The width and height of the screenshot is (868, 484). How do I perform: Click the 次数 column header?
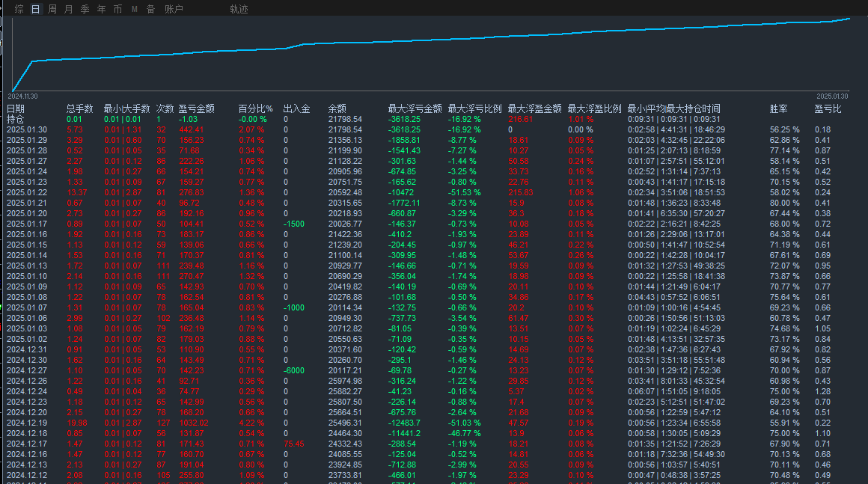(x=165, y=108)
